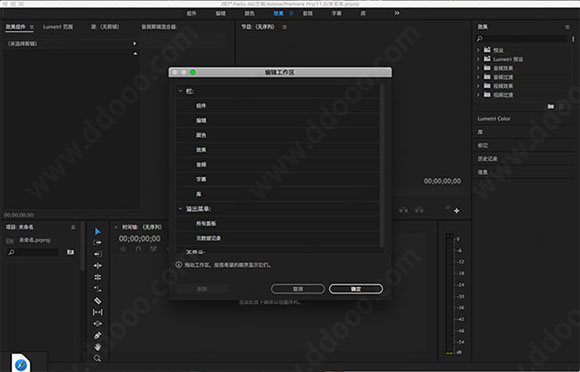Image resolution: width=580 pixels, height=372 pixels.
Task: Open the Program monitor button editor plus icon
Action: click(457, 211)
